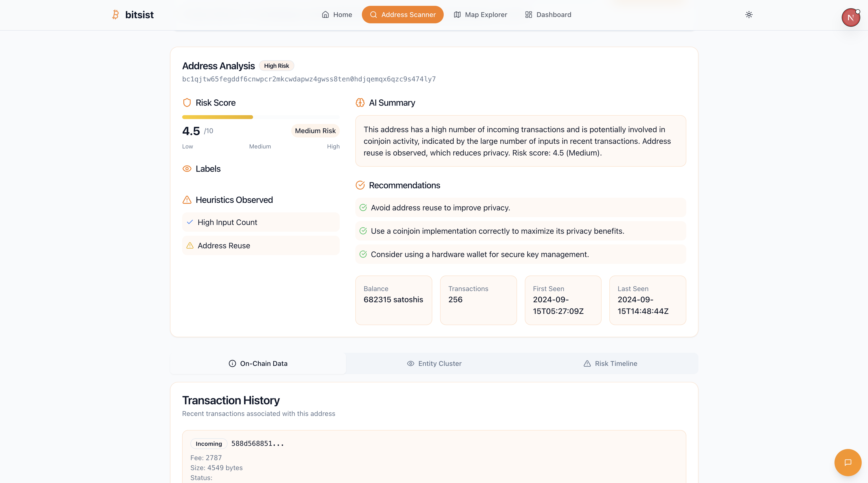Click the Address Reuse heuristic item
Image resolution: width=868 pixels, height=483 pixels.
(x=260, y=245)
